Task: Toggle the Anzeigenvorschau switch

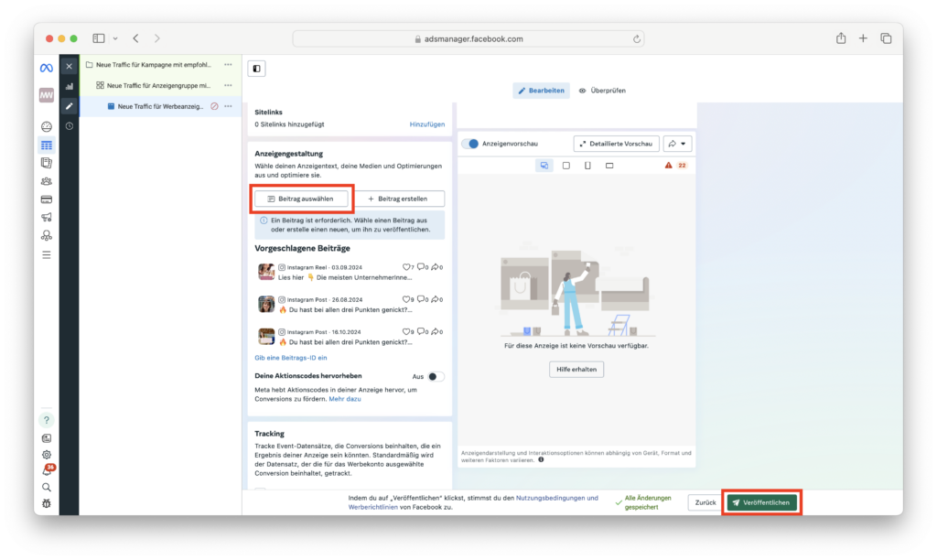Action: (x=470, y=144)
